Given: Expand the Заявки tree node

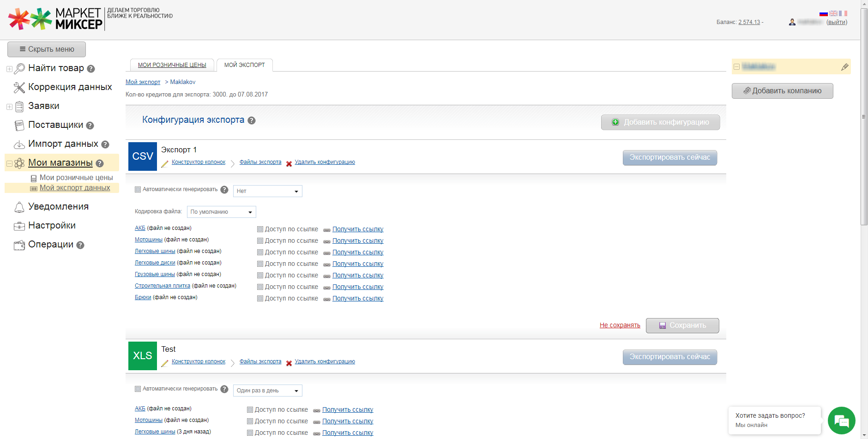Looking at the screenshot, I should coord(9,107).
